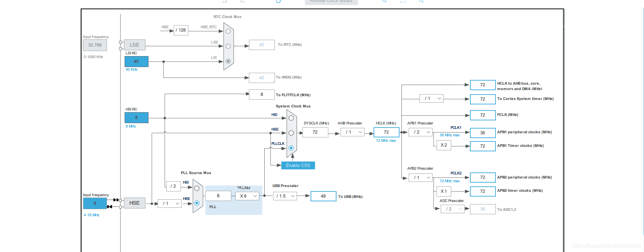Select HSE input on System Clock Mux

291,133
